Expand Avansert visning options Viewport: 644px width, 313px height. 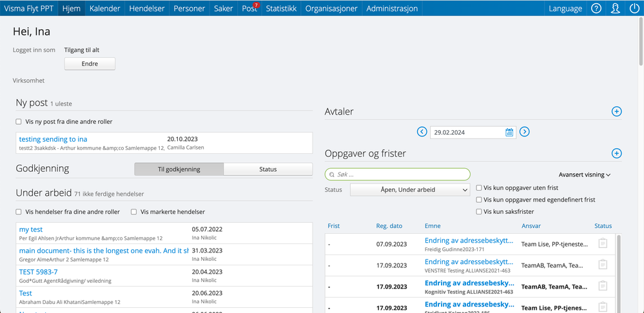[x=585, y=175]
